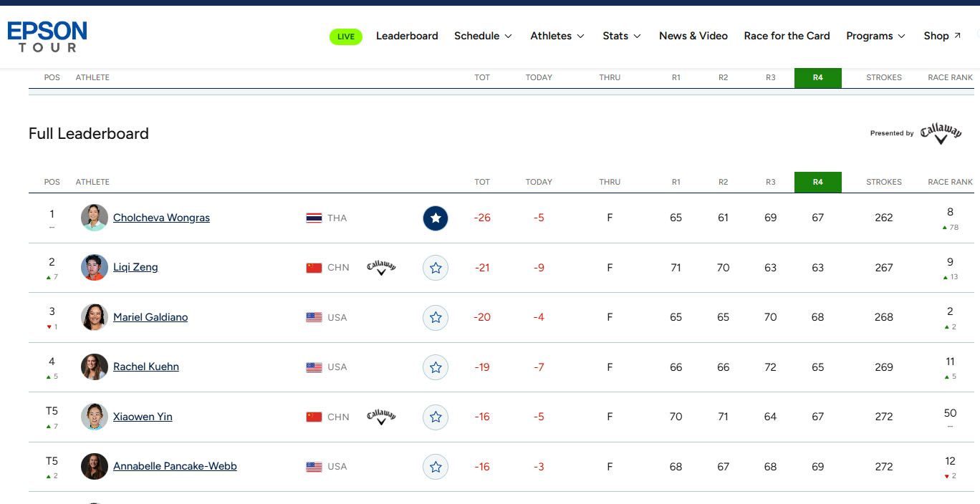The width and height of the screenshot is (980, 504).
Task: Go to News & Video page
Action: [693, 36]
